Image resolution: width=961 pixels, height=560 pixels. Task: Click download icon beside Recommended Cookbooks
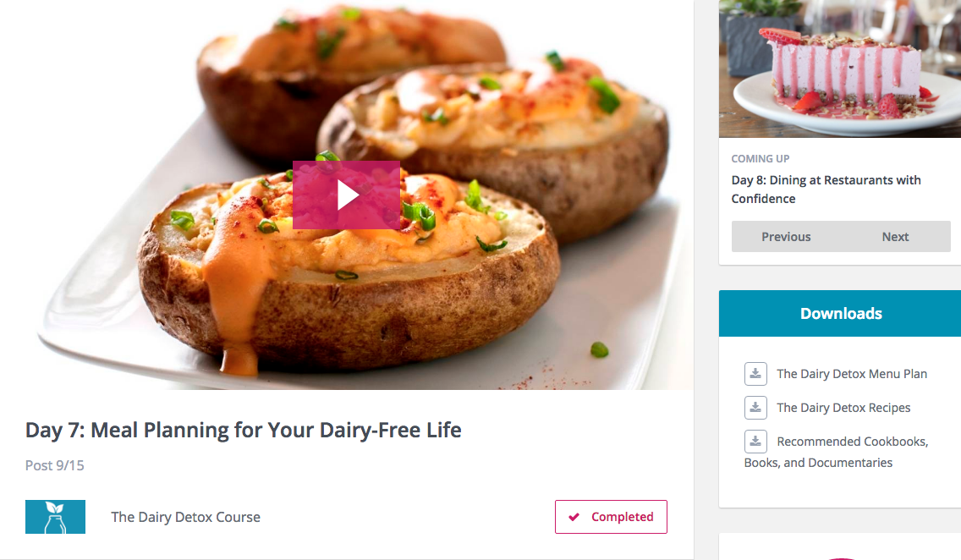pyautogui.click(x=755, y=441)
